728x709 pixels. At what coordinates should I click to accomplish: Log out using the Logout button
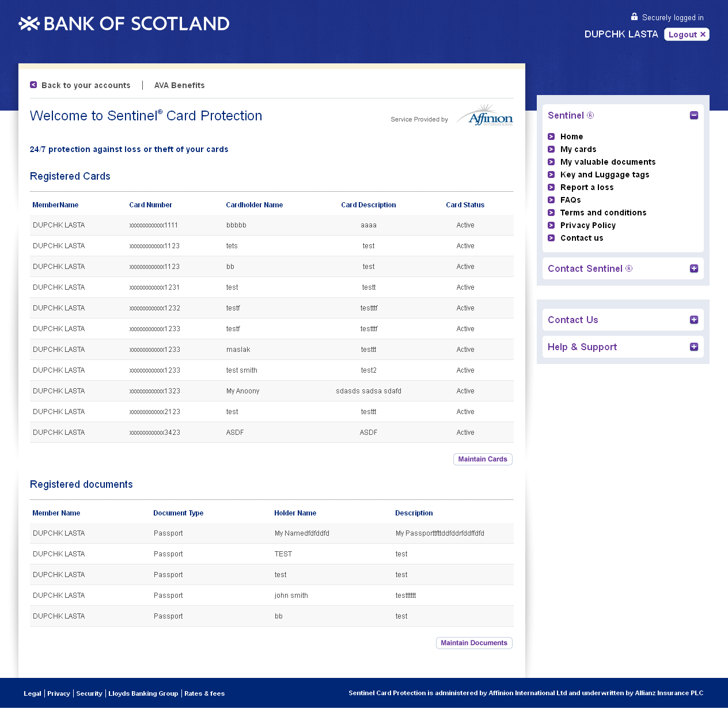tap(686, 35)
